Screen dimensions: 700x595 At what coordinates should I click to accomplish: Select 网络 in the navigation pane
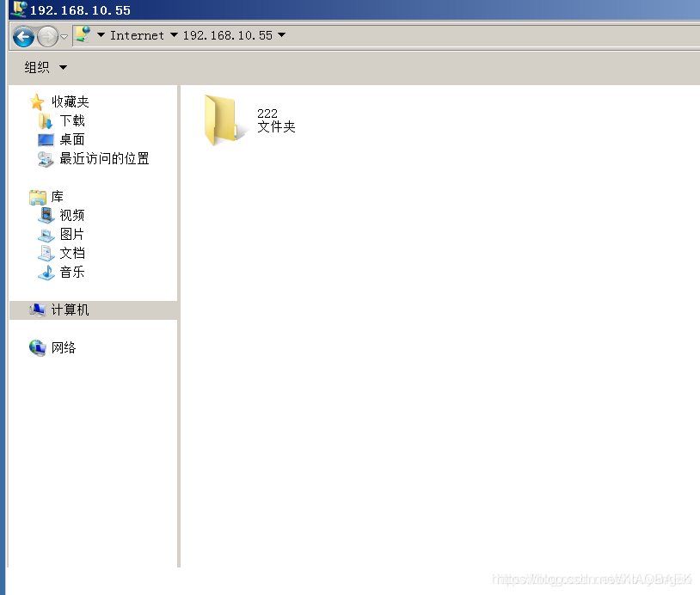click(x=64, y=347)
